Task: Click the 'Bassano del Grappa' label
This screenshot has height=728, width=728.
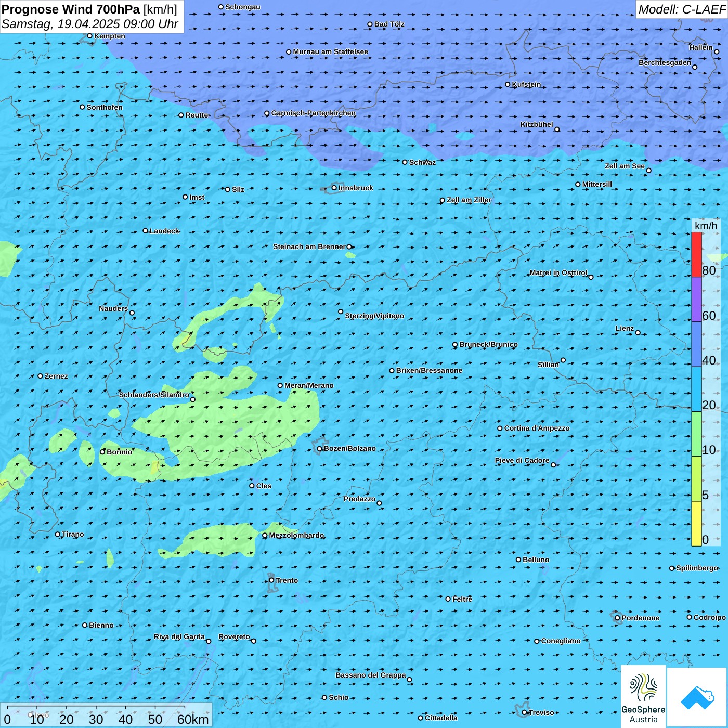Action: [370, 675]
